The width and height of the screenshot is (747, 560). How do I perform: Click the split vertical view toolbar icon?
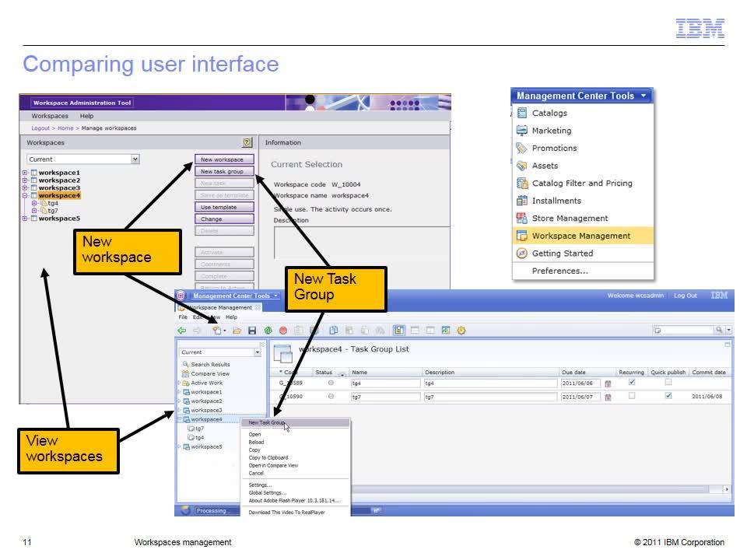coord(430,330)
